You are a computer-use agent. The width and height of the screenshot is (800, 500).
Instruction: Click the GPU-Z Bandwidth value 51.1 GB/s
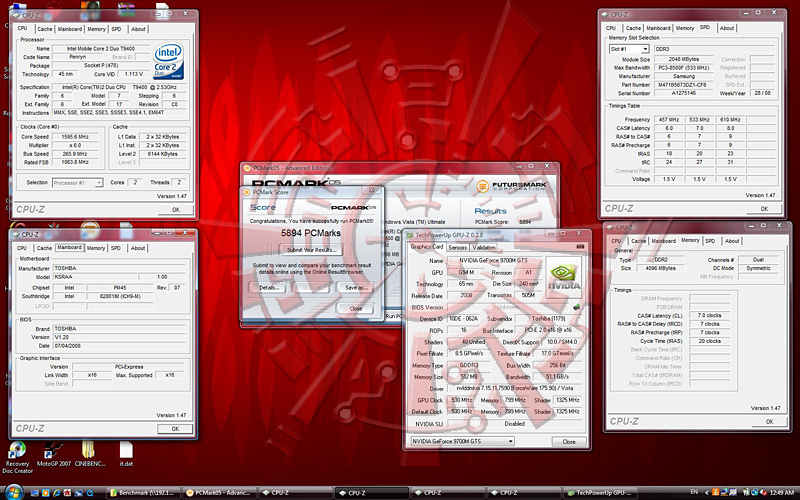558,377
